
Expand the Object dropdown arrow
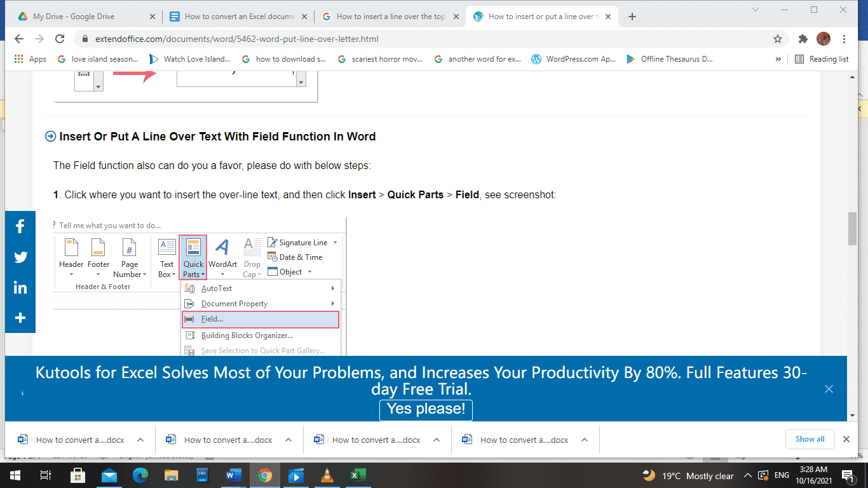308,271
